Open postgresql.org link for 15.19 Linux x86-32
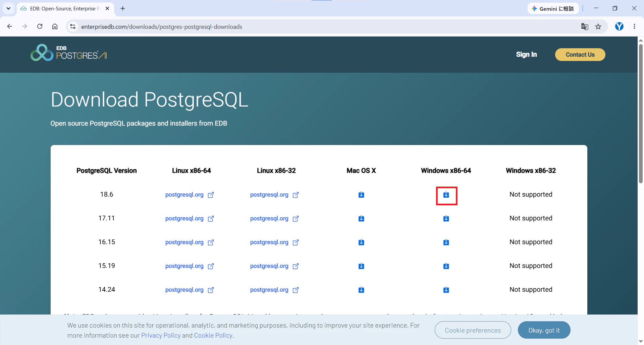This screenshot has height=345, width=644. (274, 266)
